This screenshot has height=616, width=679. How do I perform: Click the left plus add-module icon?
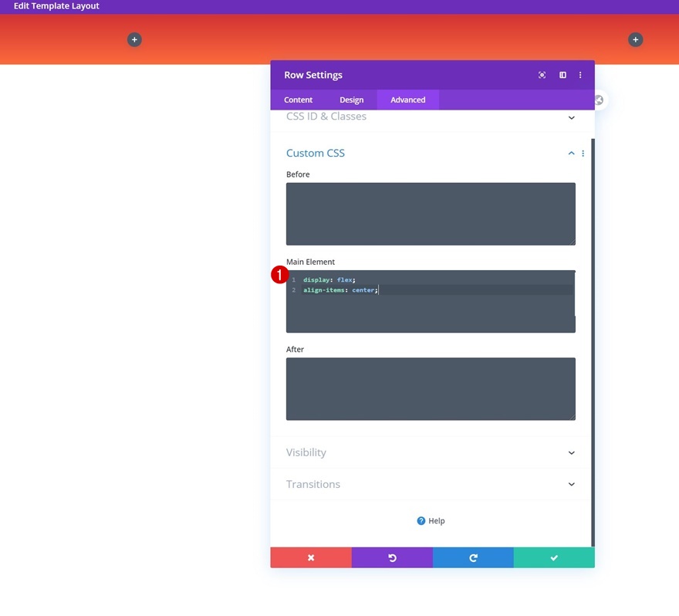[134, 40]
